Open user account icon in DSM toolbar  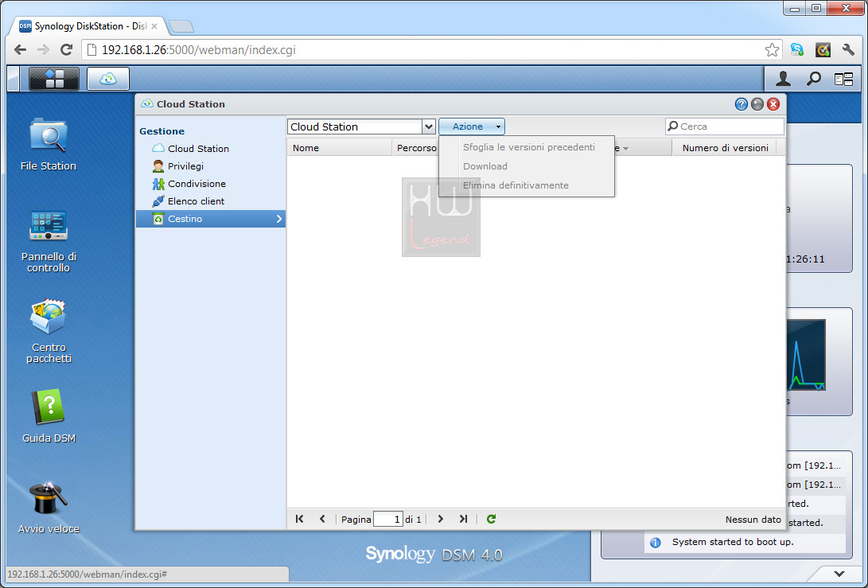(783, 80)
